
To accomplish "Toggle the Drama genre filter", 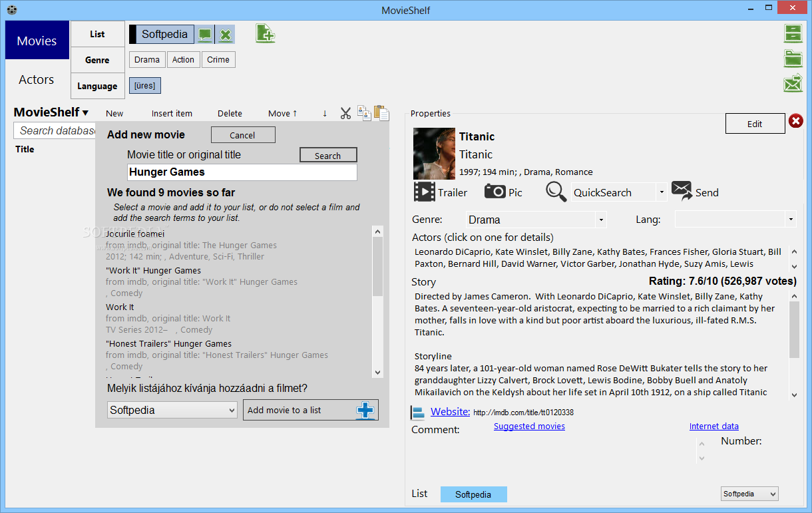I will pyautogui.click(x=147, y=59).
